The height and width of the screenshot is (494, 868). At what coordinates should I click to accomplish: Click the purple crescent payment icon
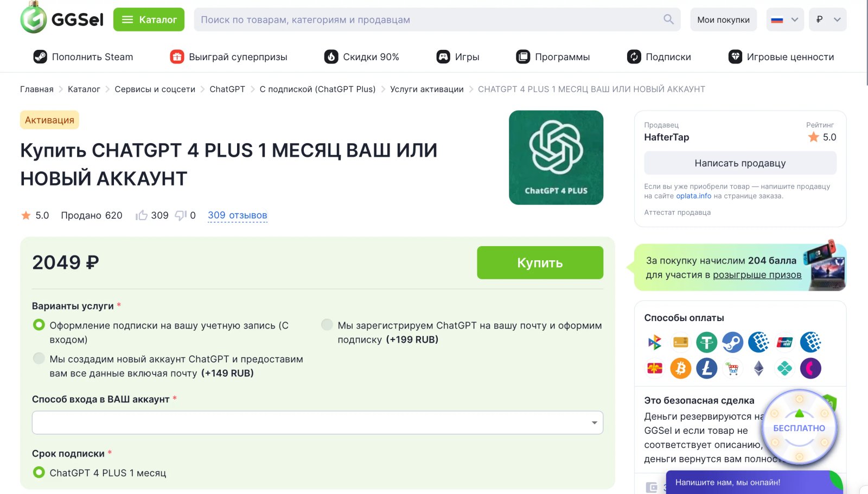pyautogui.click(x=810, y=369)
